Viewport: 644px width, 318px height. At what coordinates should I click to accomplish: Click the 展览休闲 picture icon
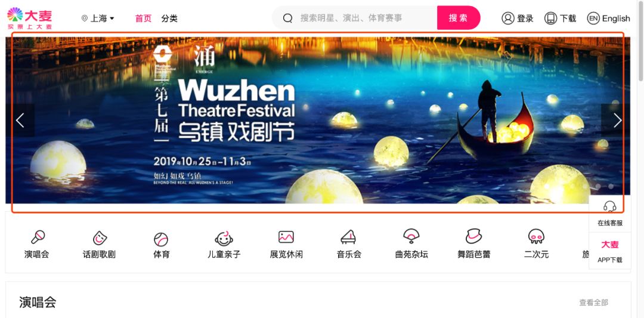tap(286, 237)
